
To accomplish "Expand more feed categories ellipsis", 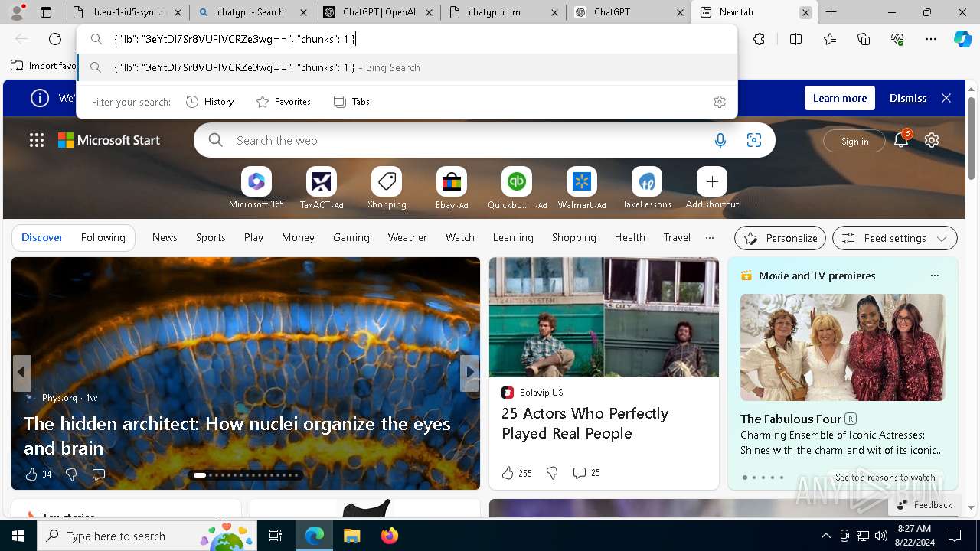I will 710,238.
